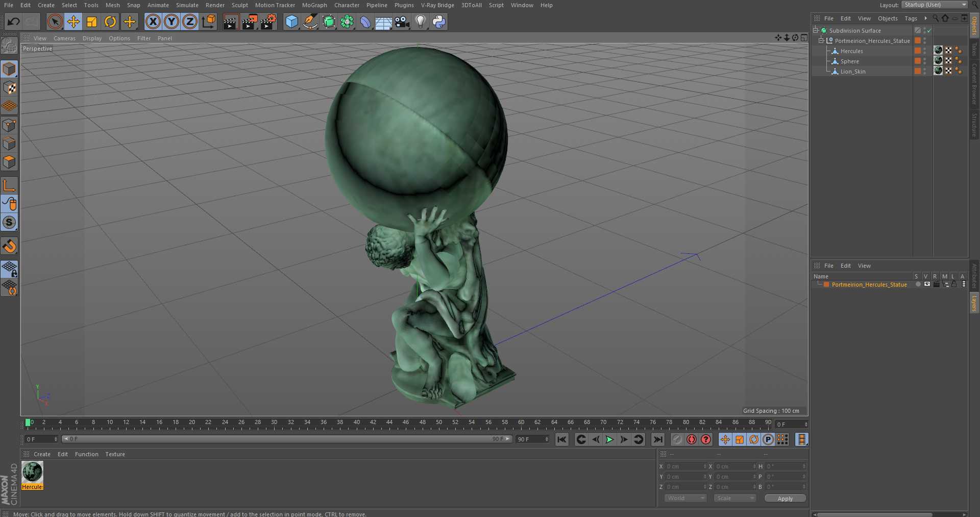Screen dimensions: 980x517
Task: Play the animation forward
Action: 609,439
